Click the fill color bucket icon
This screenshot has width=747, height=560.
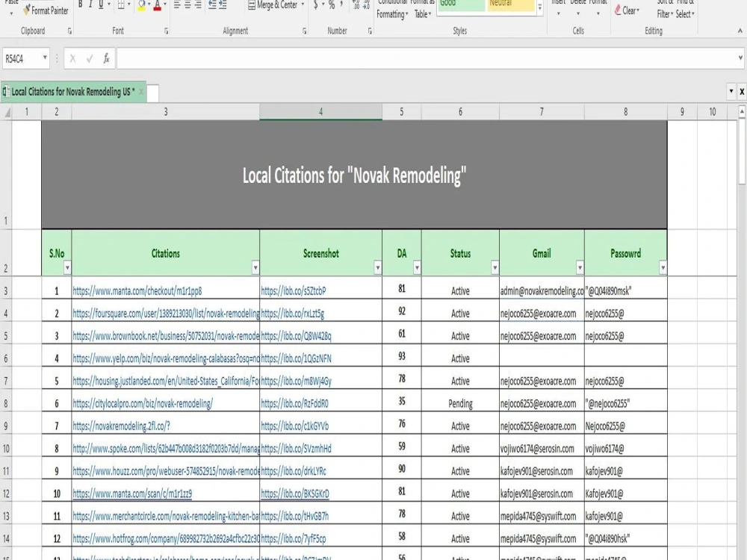tap(141, 5)
